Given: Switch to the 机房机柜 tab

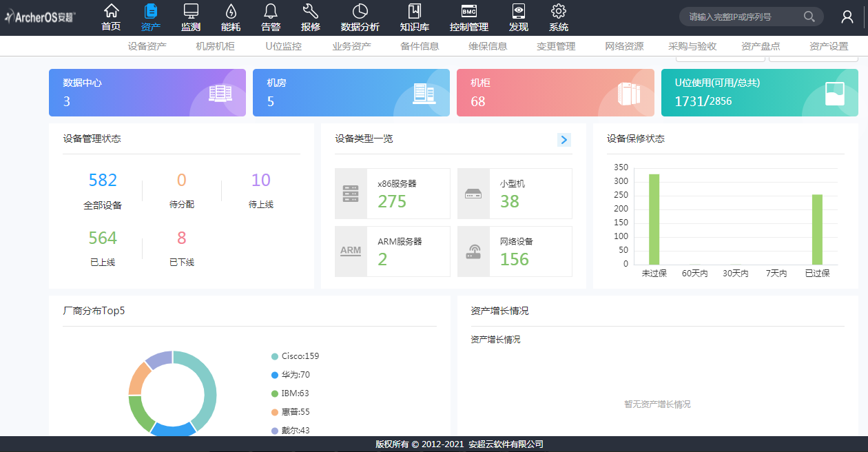Looking at the screenshot, I should click(216, 46).
